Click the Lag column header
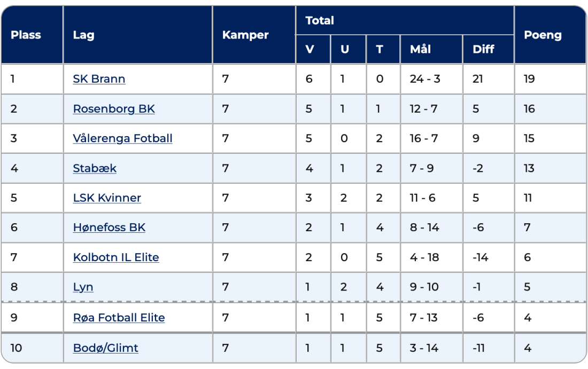Image resolution: width=588 pixels, height=369 pixels. [x=83, y=35]
